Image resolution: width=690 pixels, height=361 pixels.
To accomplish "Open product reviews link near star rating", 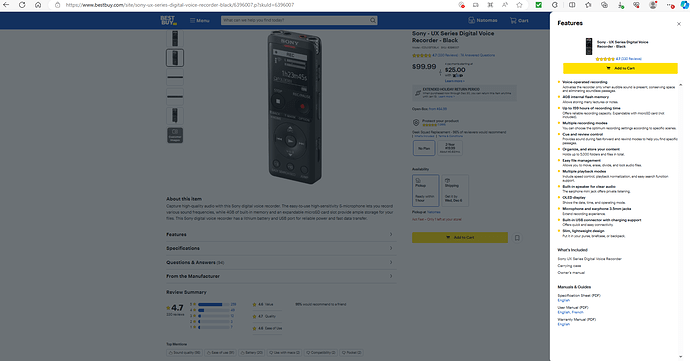I will pyautogui.click(x=445, y=55).
